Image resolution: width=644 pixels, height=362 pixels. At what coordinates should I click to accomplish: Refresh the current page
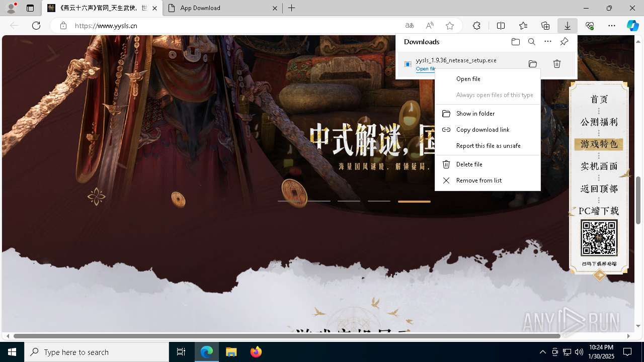36,26
